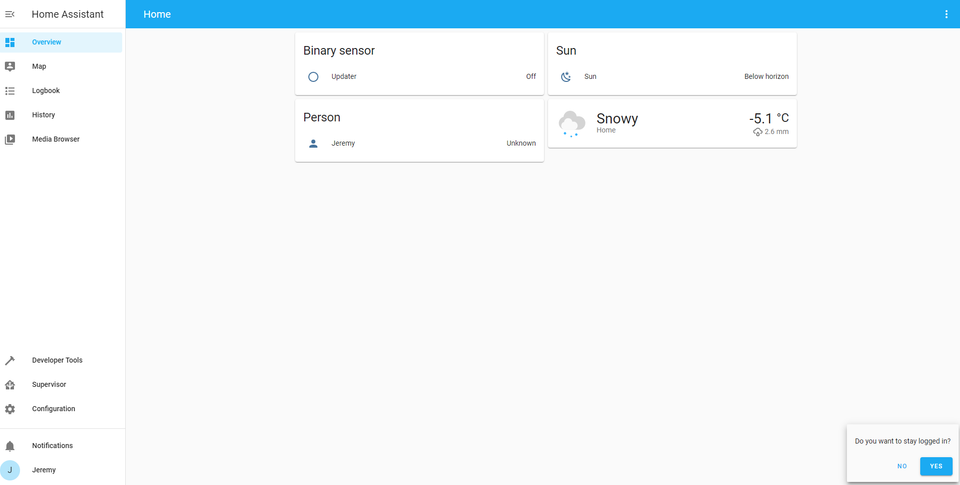Click the Logbook list icon
Image resolution: width=960 pixels, height=485 pixels.
pos(10,91)
